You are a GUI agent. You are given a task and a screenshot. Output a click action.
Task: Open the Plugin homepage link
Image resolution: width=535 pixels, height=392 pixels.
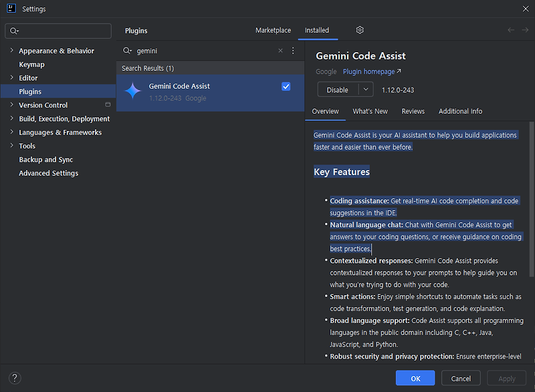[x=368, y=71]
